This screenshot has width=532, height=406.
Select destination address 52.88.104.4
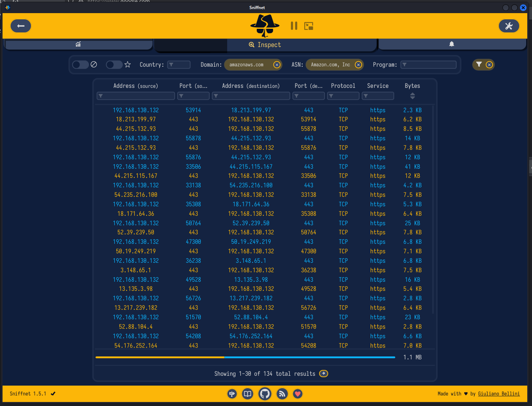pos(251,317)
